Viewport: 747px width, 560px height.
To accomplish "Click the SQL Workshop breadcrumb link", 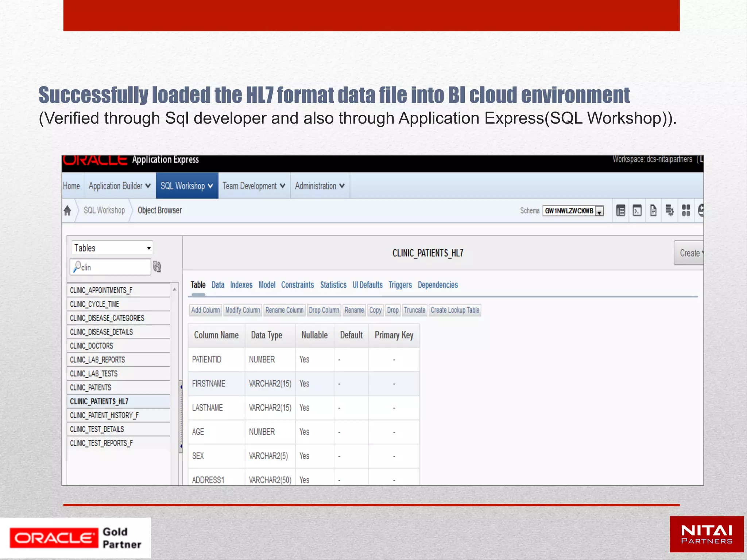I will tap(104, 210).
